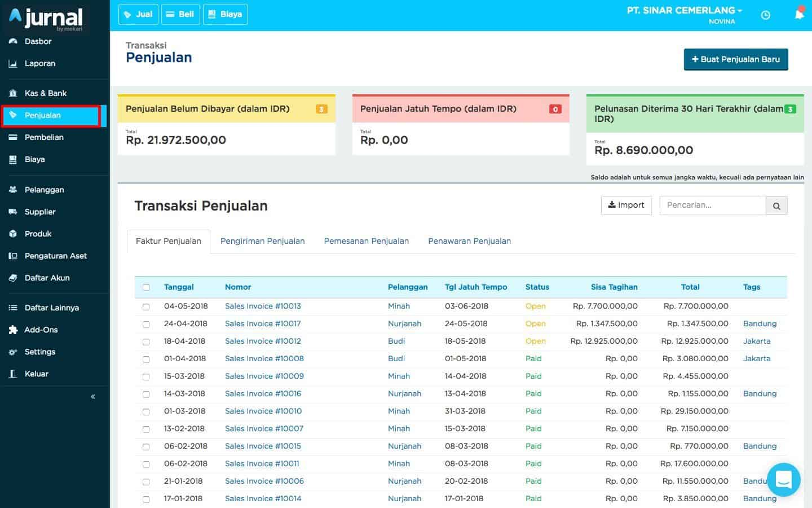Click the Buat Penjualan Baru button
Screen dimensions: 812x508
[x=736, y=59]
